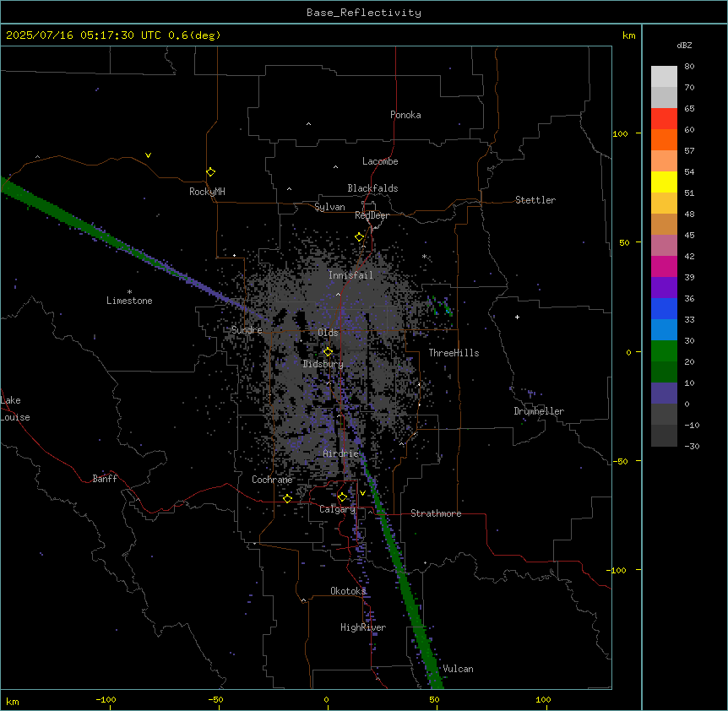Click the RedDeer label
Screen dimensions: 728x711
(x=372, y=215)
